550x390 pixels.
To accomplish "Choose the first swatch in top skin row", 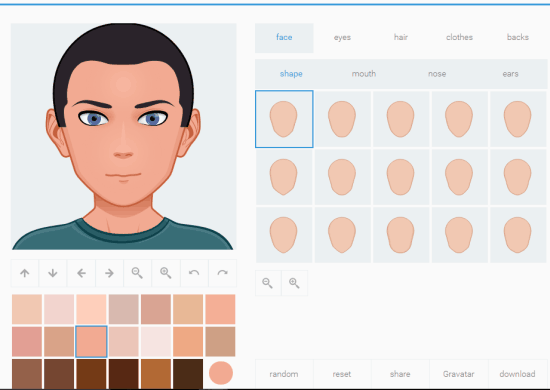I will 27,309.
